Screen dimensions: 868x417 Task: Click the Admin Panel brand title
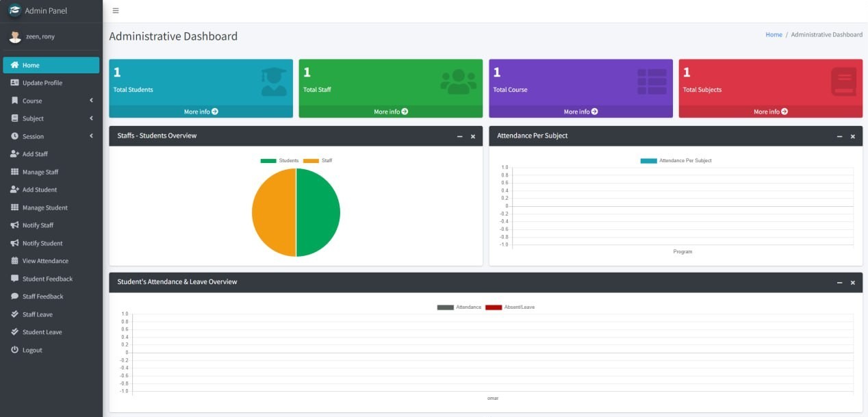[x=46, y=11]
